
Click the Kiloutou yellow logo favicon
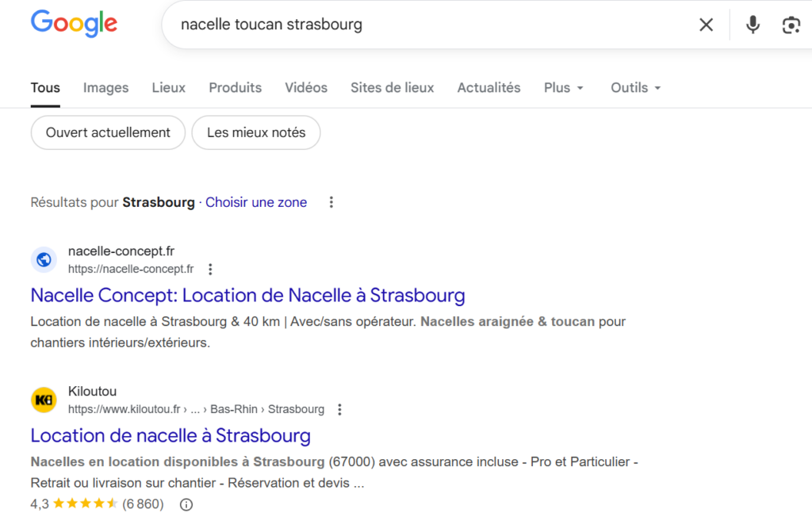pyautogui.click(x=44, y=400)
